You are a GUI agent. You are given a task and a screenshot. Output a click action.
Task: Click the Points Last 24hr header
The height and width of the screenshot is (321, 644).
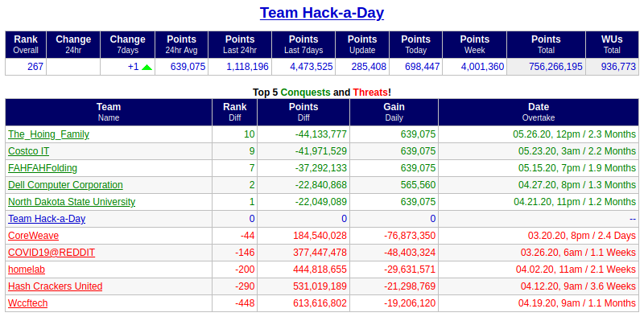pyautogui.click(x=240, y=44)
